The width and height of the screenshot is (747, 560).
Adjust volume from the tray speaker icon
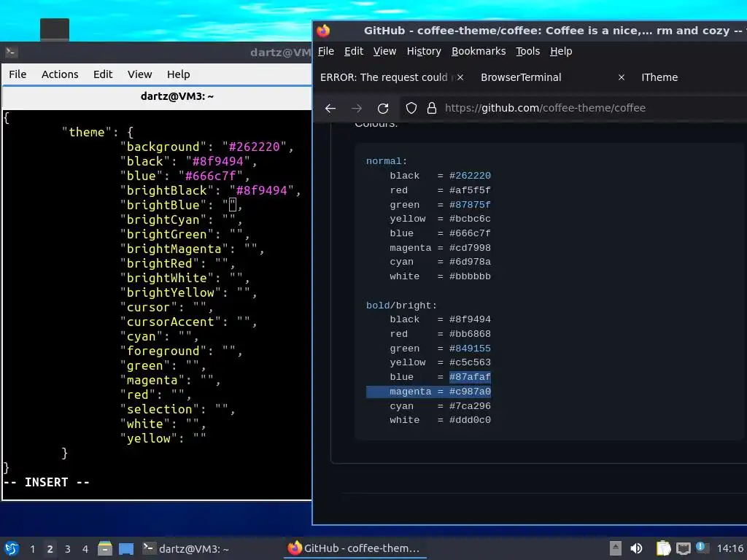(636, 548)
